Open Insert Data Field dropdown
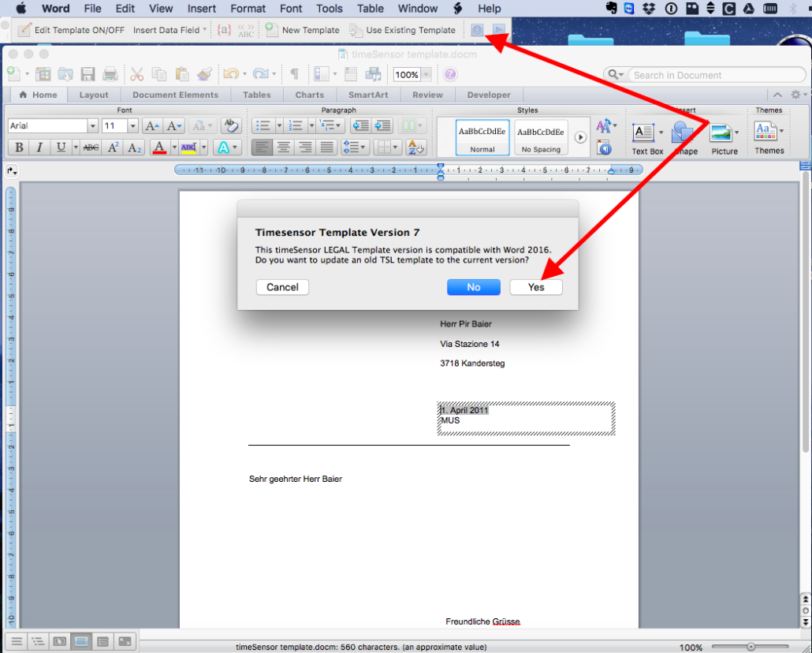Screen dimensions: 812x653 coord(169,30)
